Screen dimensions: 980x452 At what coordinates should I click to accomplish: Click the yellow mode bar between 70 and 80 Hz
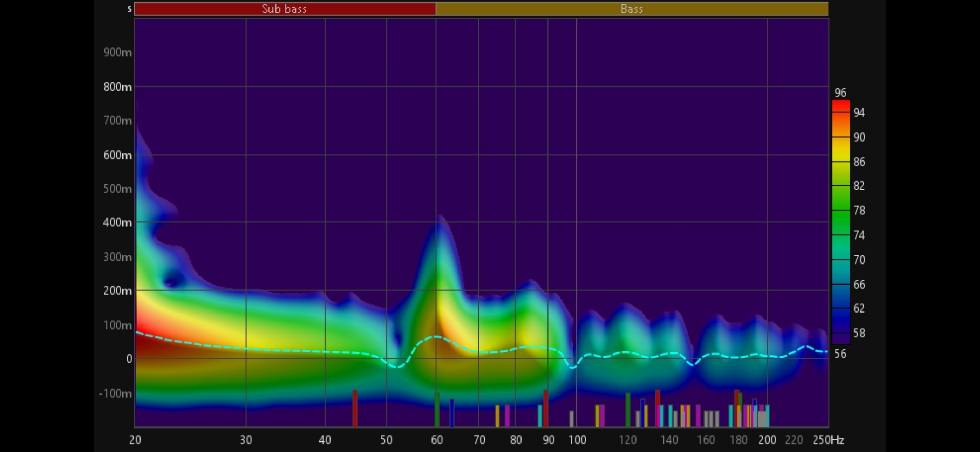(x=497, y=416)
